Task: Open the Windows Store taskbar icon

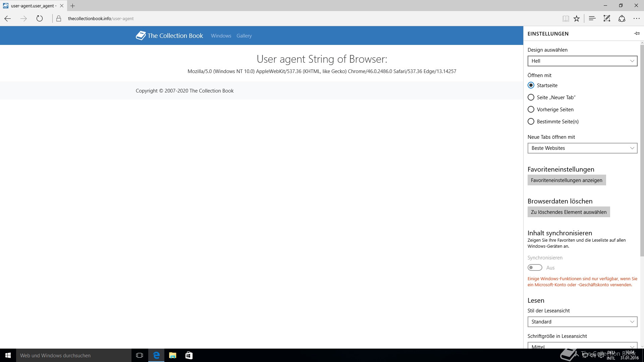Action: (x=189, y=355)
